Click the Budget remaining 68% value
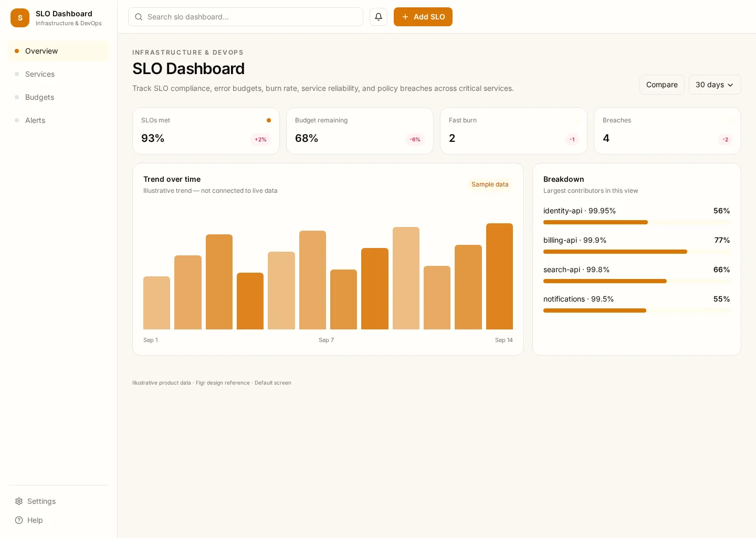756x538 pixels. point(307,138)
